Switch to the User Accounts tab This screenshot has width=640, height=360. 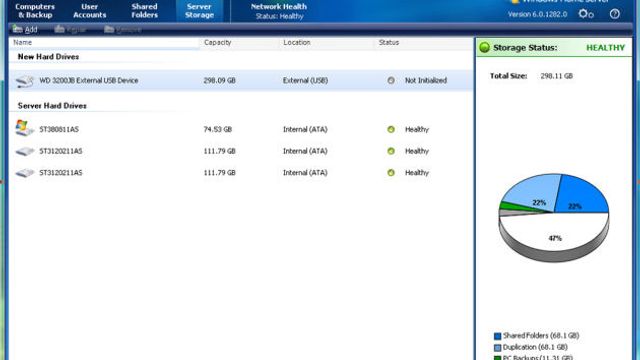89,11
